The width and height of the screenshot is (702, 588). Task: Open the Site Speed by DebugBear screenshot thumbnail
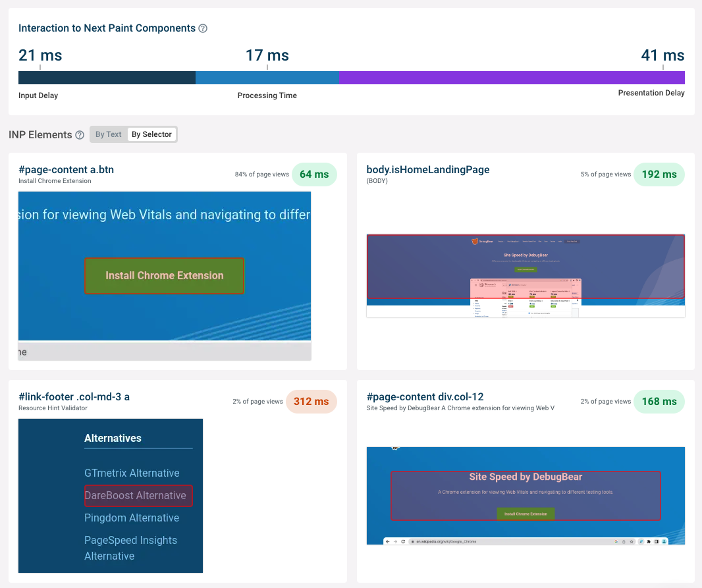coord(526,496)
